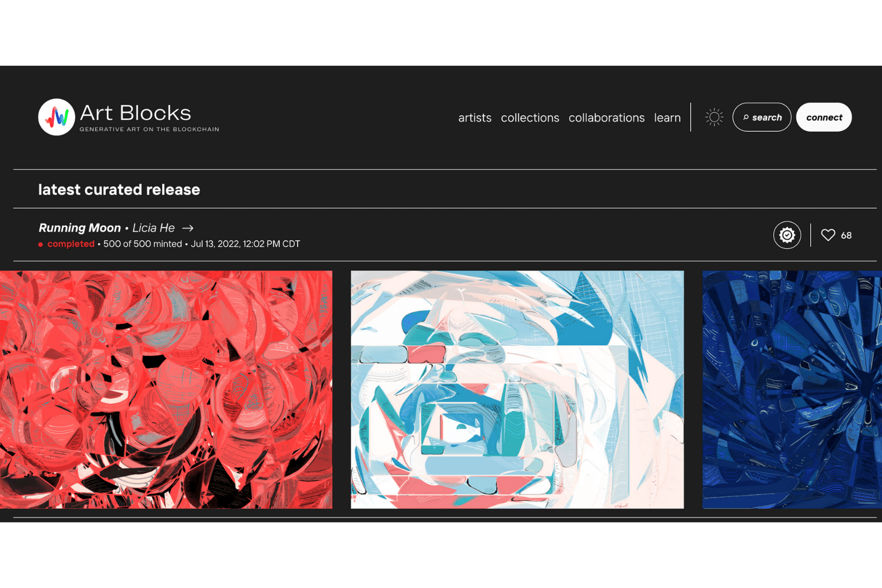
Task: Like Running Moon with the heart icon
Action: pyautogui.click(x=828, y=235)
